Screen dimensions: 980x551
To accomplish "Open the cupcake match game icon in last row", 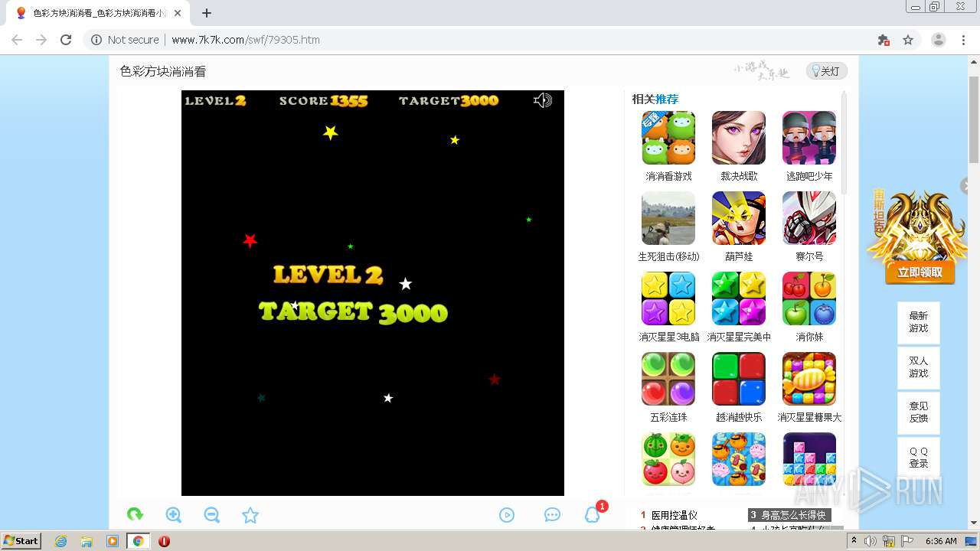I will (739, 459).
